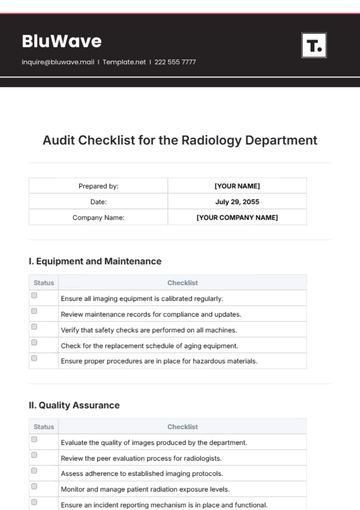Select the [YOUR NAME] placeholder field
Image resolution: width=360 pixels, height=510 pixels.
pos(237,186)
